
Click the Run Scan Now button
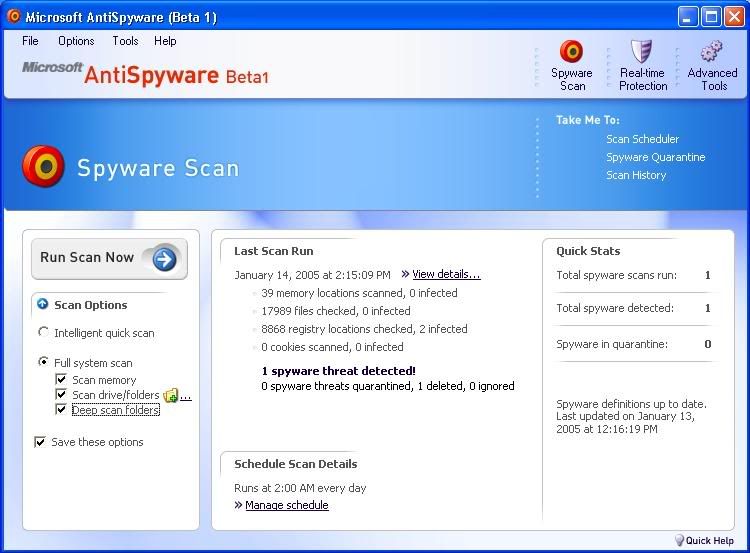tap(110, 259)
